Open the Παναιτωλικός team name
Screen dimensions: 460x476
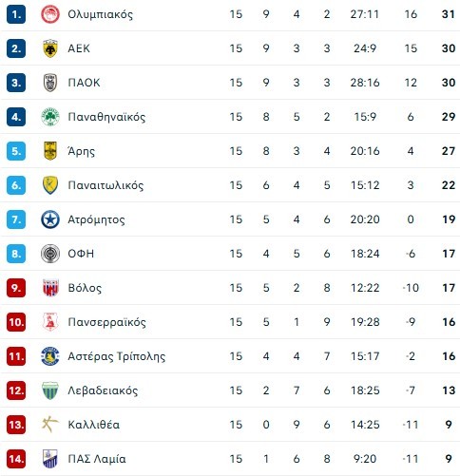[x=105, y=185]
